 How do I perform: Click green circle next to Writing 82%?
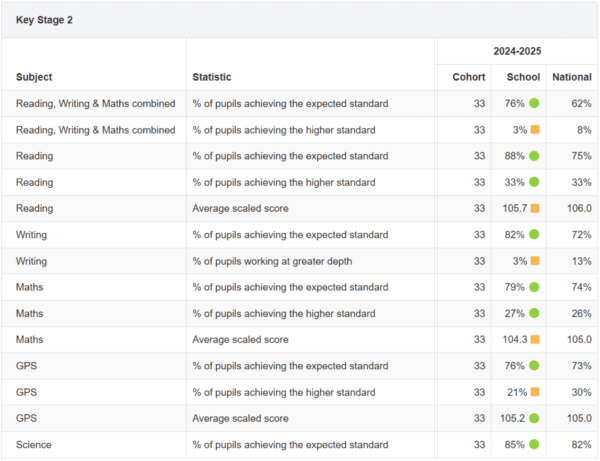[x=535, y=235]
